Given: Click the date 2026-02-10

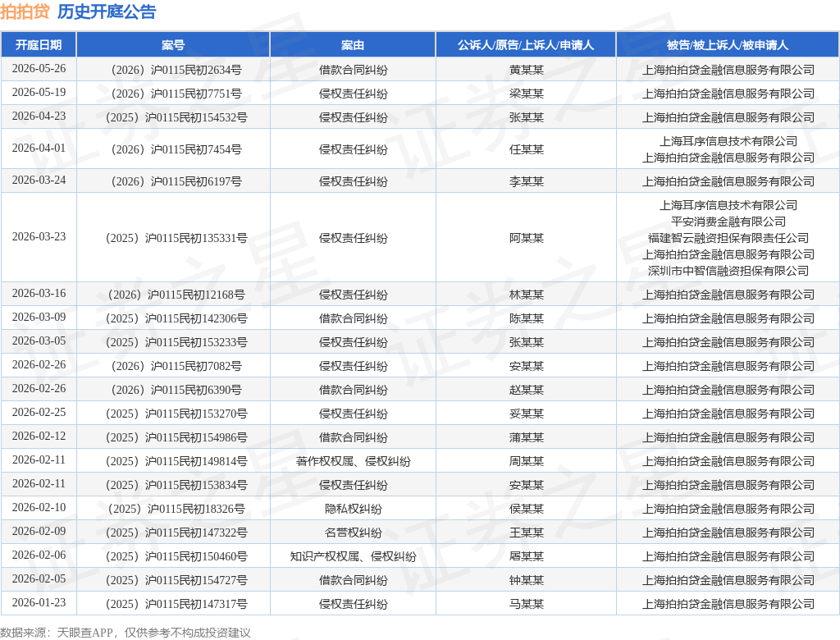Looking at the screenshot, I should pos(39,507).
